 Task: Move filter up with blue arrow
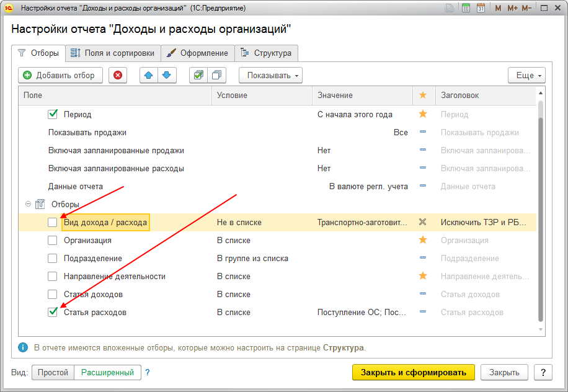click(149, 75)
